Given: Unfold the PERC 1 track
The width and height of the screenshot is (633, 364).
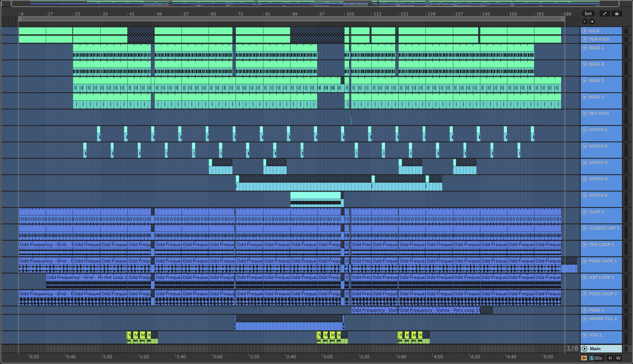Looking at the screenshot, I should click(584, 310).
